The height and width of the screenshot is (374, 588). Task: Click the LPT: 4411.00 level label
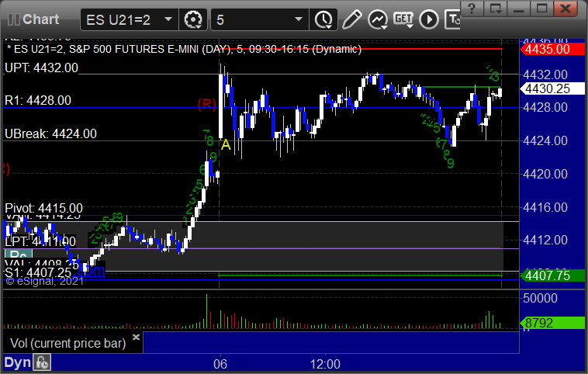[40, 241]
